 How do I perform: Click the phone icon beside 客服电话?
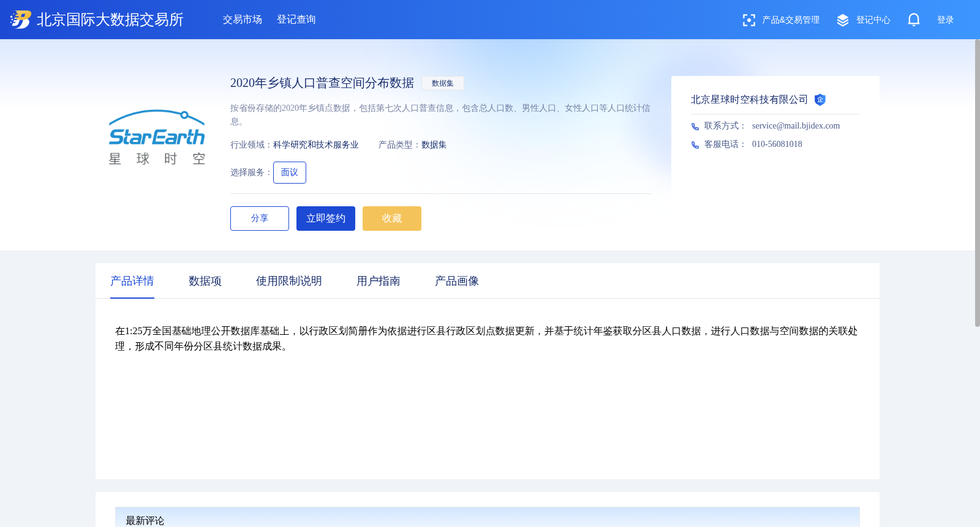point(695,145)
